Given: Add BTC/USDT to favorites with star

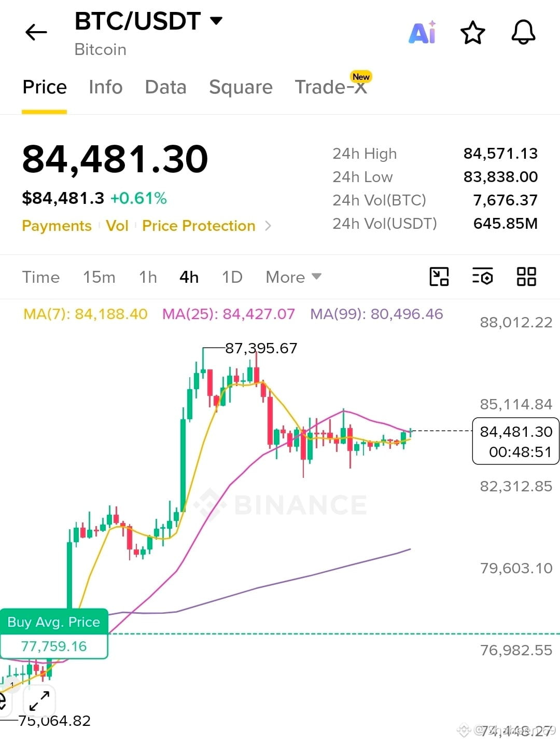Looking at the screenshot, I should pyautogui.click(x=473, y=33).
